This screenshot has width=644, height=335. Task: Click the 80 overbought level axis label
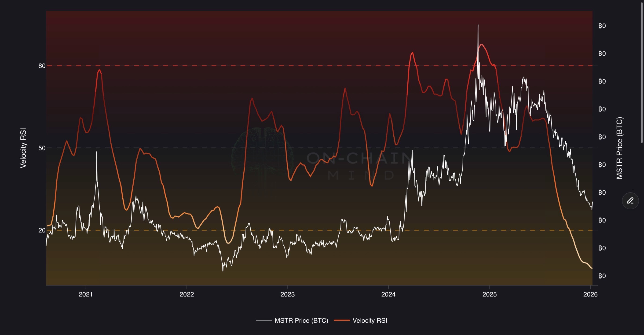point(42,66)
